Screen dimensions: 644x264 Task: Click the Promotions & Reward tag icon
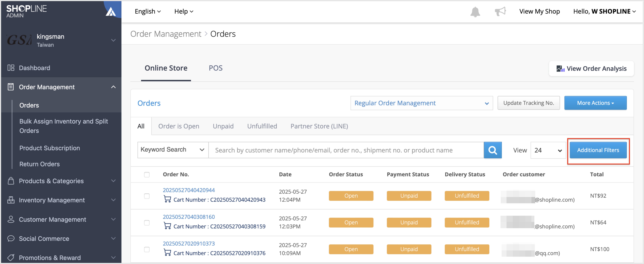(11, 258)
